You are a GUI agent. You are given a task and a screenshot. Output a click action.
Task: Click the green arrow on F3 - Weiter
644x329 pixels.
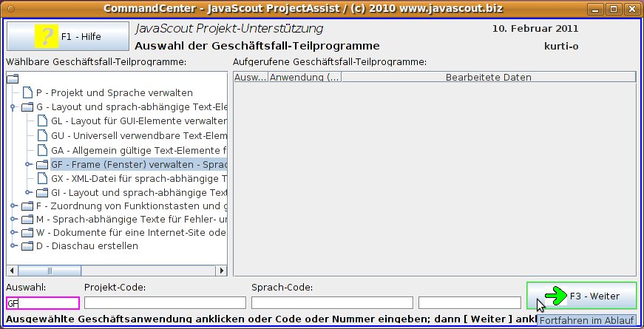pos(555,296)
